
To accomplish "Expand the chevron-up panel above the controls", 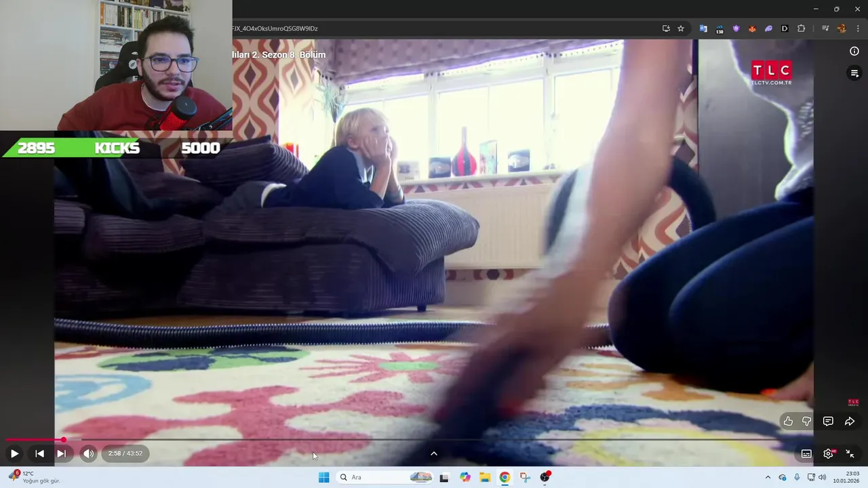I will [434, 453].
